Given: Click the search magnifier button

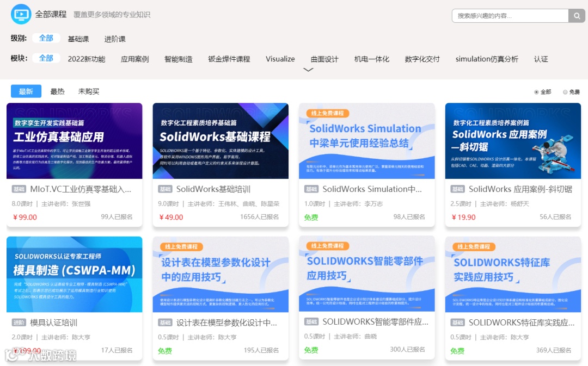Looking at the screenshot, I should click(577, 16).
